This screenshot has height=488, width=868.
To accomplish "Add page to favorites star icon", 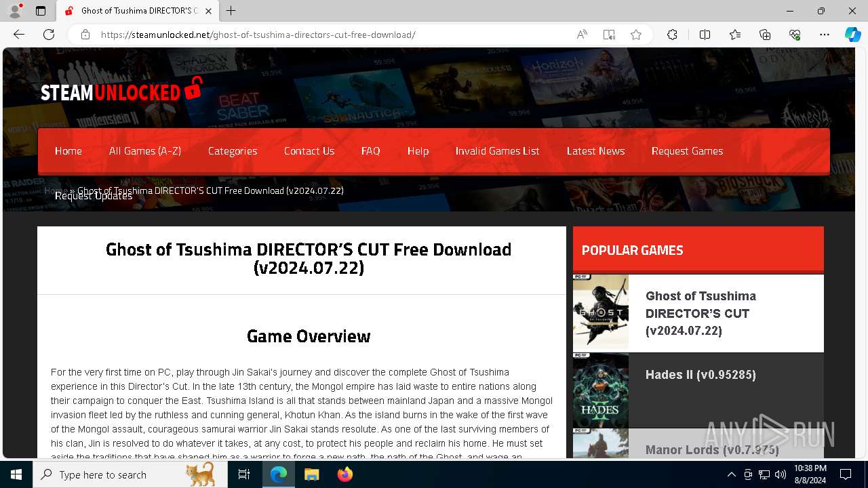I will tap(636, 35).
